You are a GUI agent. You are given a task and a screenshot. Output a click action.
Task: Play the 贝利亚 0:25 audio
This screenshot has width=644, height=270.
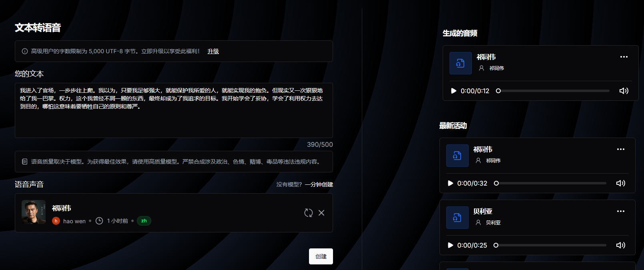pyautogui.click(x=450, y=245)
